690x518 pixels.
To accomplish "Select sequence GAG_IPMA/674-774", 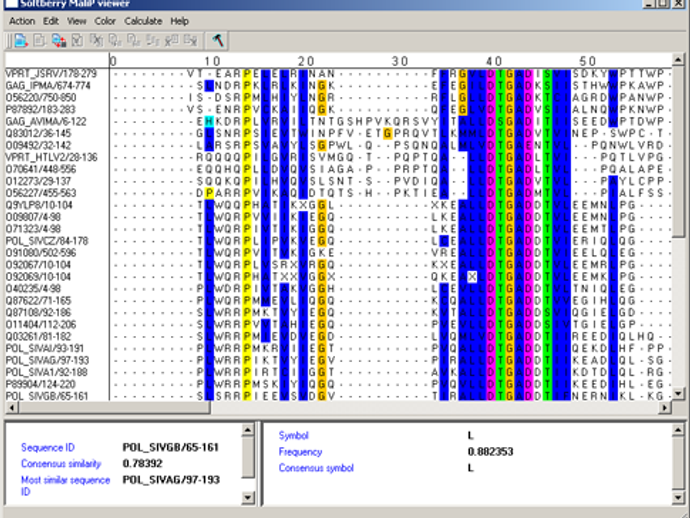I will click(x=48, y=85).
